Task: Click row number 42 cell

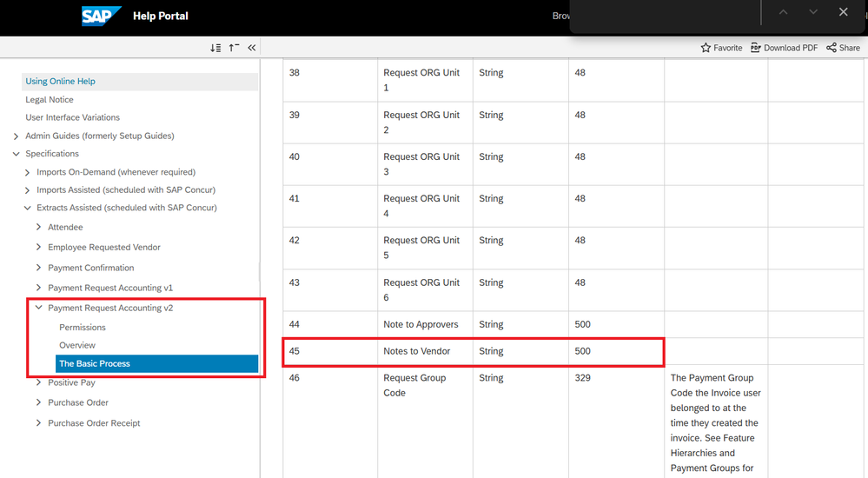Action: pyautogui.click(x=330, y=249)
